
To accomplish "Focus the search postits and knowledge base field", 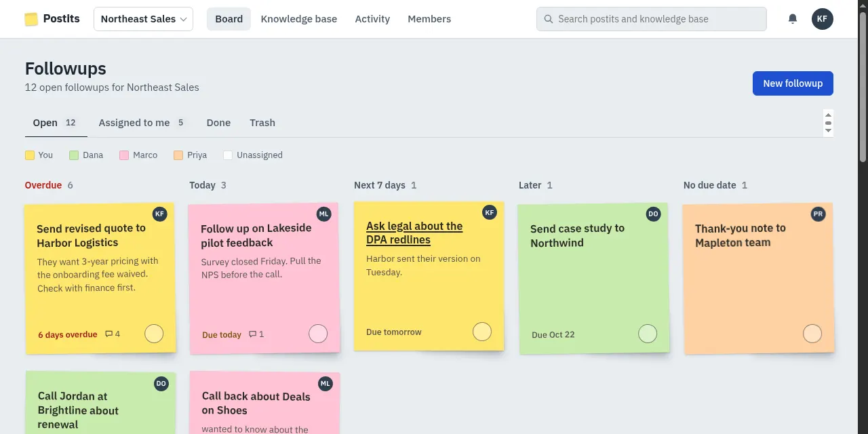I will tap(652, 19).
